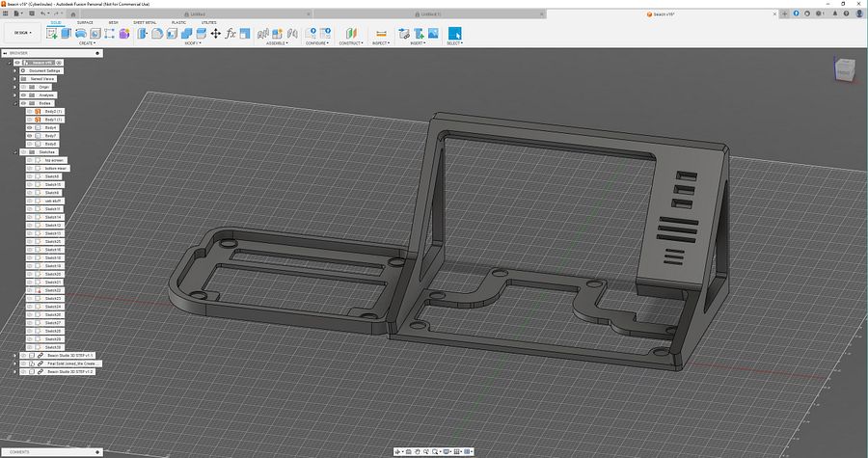Open the Configure menu label
The width and height of the screenshot is (868, 458).
tap(317, 43)
